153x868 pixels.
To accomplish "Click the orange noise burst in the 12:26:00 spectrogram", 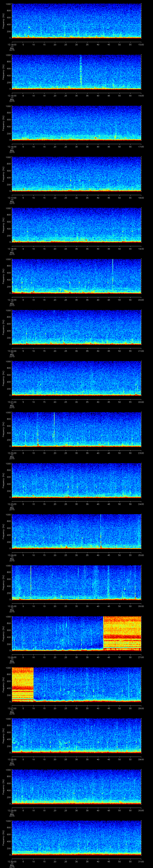I will pyautogui.click(x=122, y=633).
